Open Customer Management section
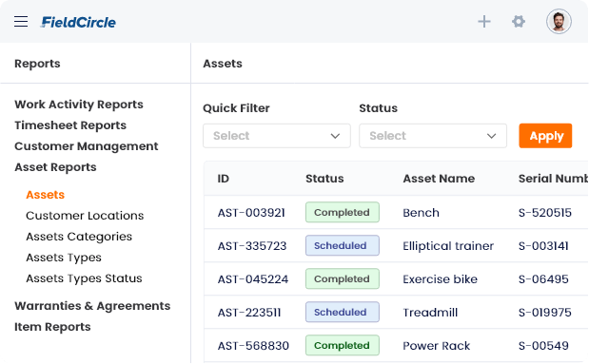The image size is (589, 364). point(87,146)
